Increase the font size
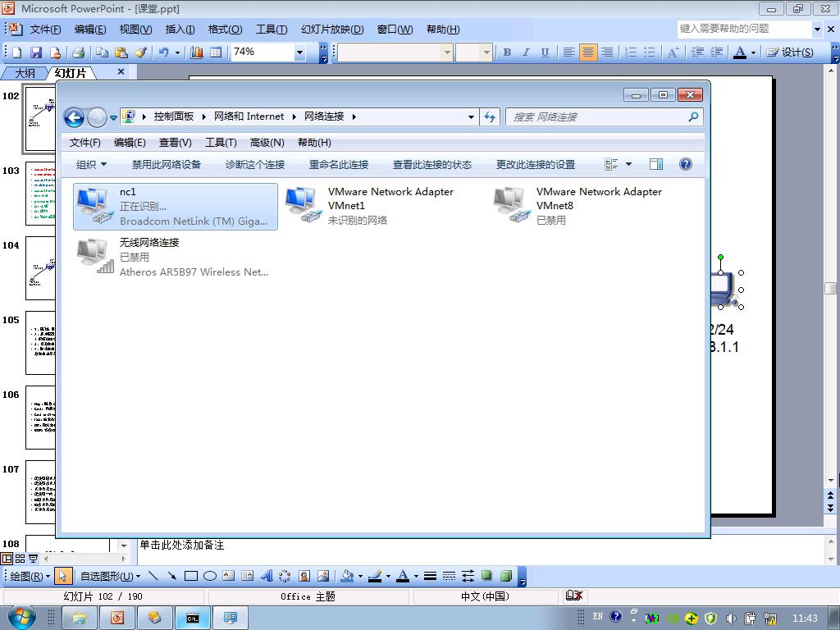Screen dimensions: 840x630 click(673, 52)
